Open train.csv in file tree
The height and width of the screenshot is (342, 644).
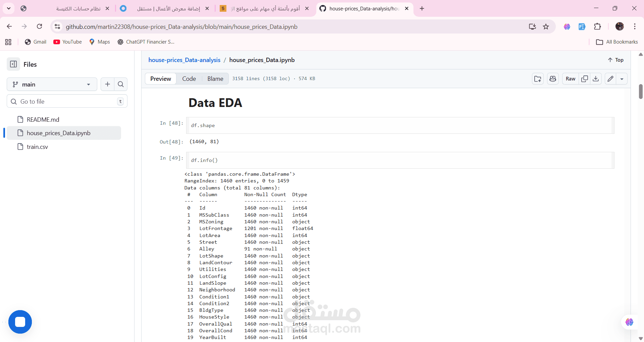[x=37, y=147]
